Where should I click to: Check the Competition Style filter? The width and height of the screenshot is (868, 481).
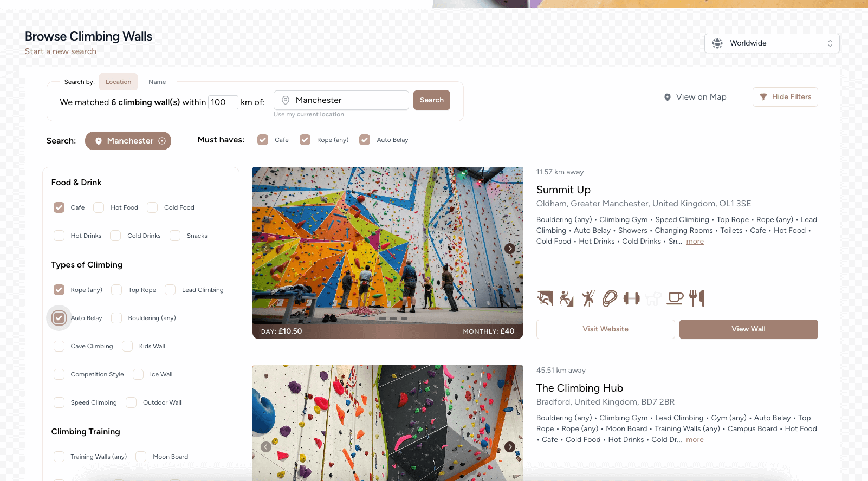(59, 374)
